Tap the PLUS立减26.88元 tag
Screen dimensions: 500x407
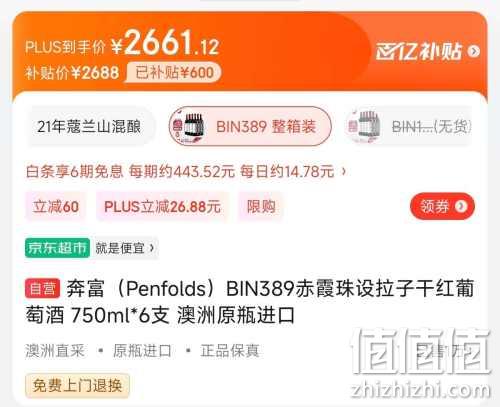(162, 207)
